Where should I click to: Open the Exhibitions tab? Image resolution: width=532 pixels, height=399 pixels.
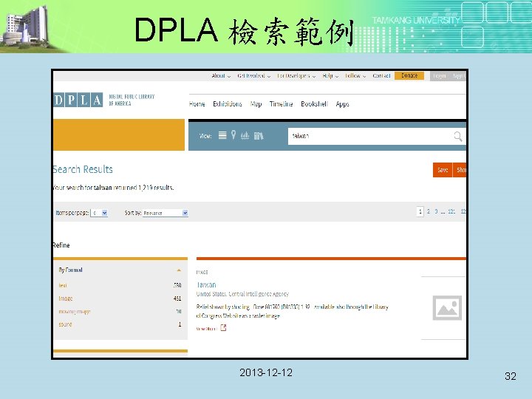(228, 104)
